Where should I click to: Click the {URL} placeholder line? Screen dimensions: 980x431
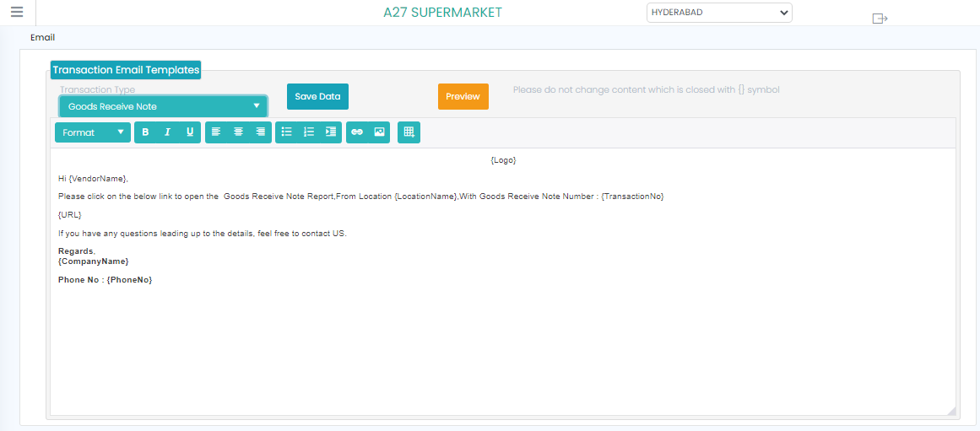(70, 215)
